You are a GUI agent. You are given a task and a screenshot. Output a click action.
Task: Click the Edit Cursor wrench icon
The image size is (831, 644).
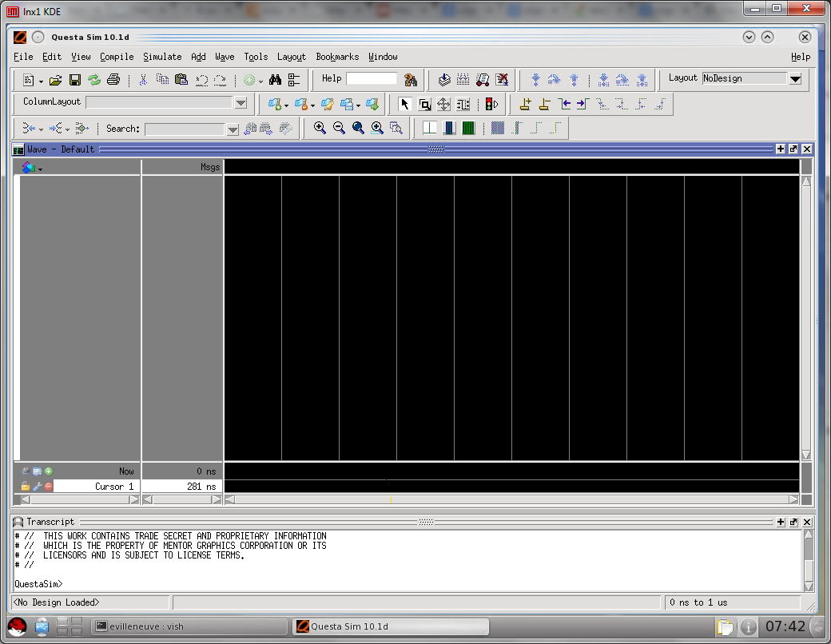coord(37,486)
